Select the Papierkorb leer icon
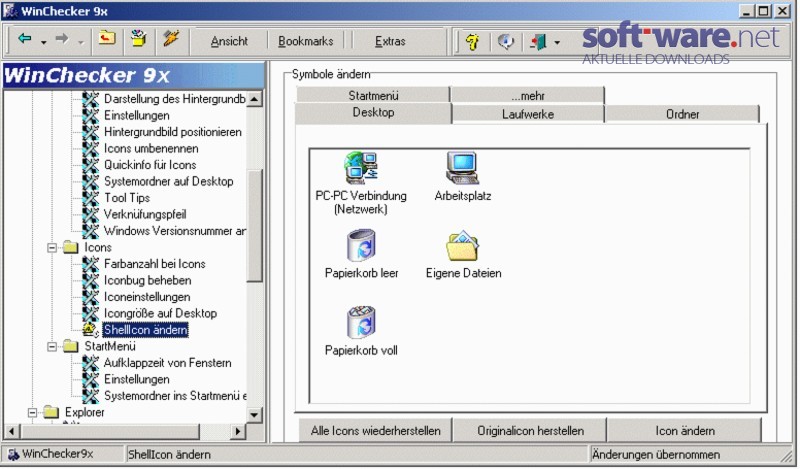The height and width of the screenshot is (469, 800). 361,254
